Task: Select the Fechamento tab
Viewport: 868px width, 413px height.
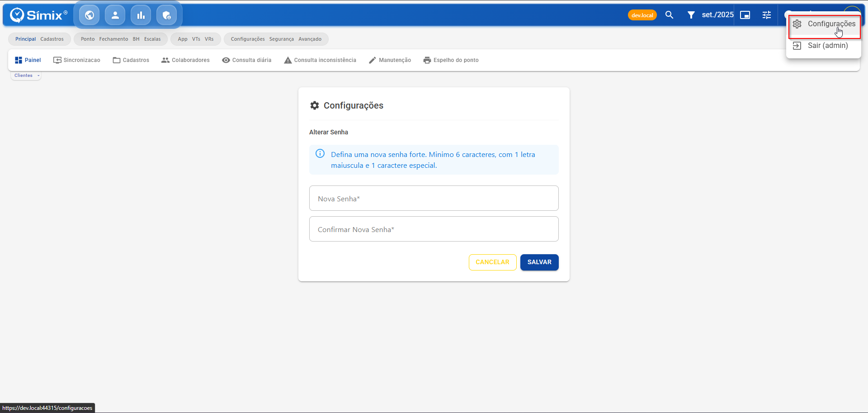Action: tap(113, 39)
